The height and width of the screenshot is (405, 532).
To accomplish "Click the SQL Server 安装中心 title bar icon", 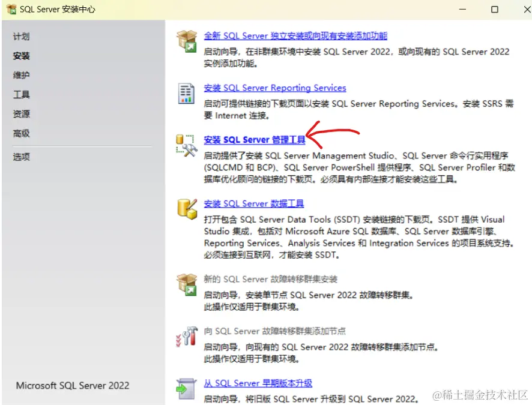I will click(11, 9).
